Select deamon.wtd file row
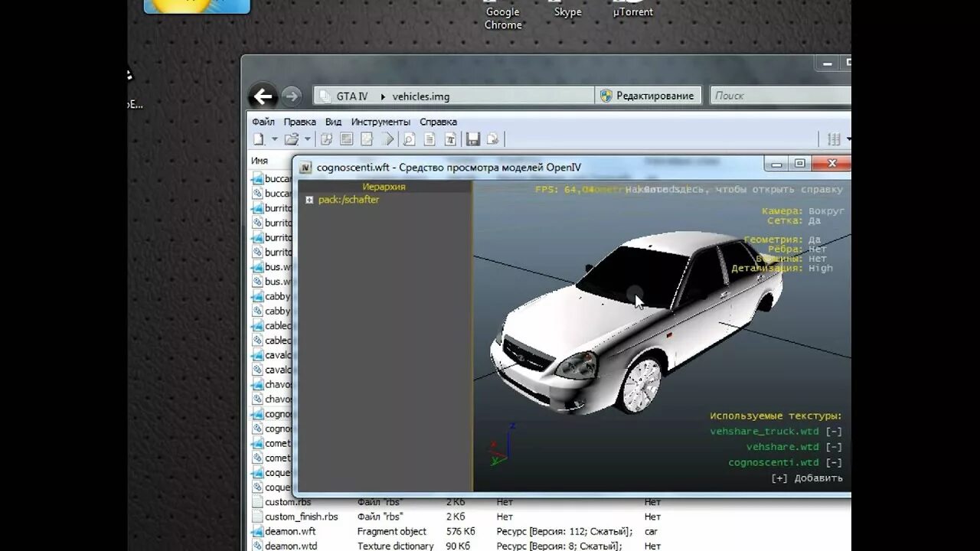Screen dimensions: 980x551 (550, 546)
